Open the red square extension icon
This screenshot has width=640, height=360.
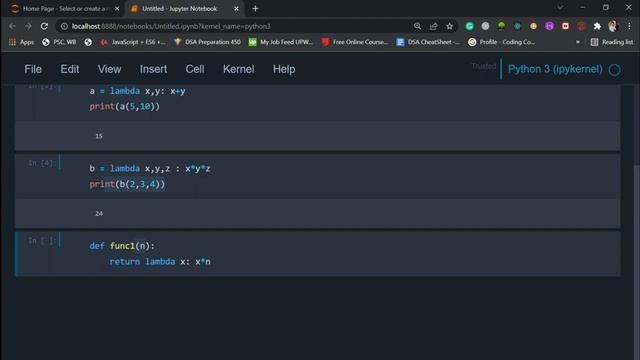pos(565,26)
